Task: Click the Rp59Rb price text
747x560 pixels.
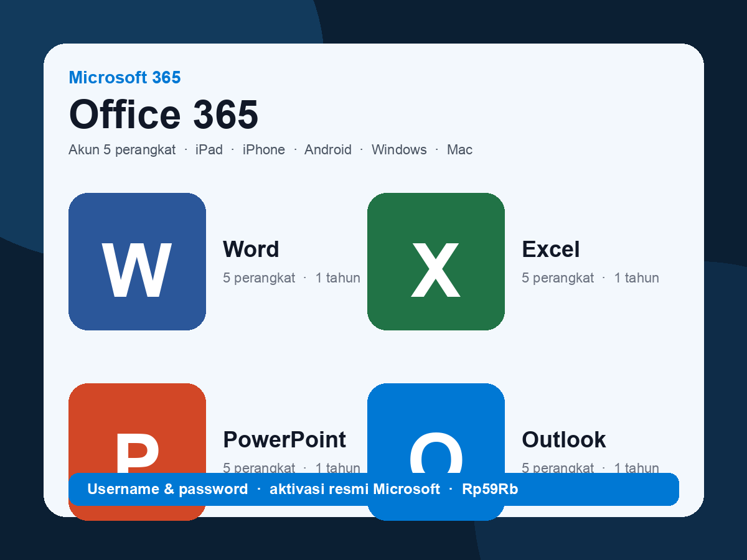Action: (490, 490)
